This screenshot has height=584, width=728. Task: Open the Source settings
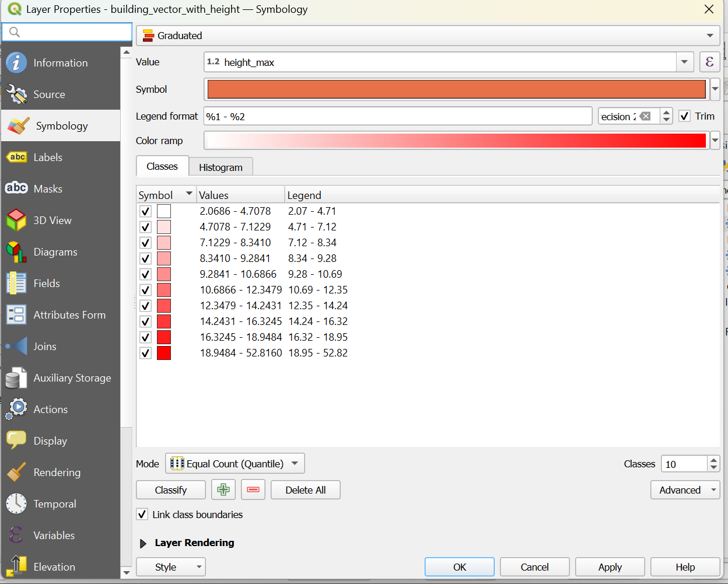61,95
